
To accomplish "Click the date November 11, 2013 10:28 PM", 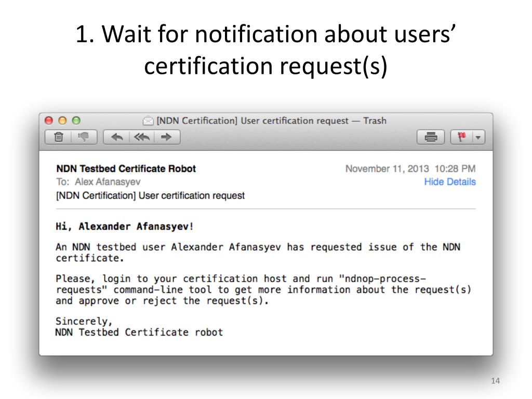I will click(x=410, y=169).
